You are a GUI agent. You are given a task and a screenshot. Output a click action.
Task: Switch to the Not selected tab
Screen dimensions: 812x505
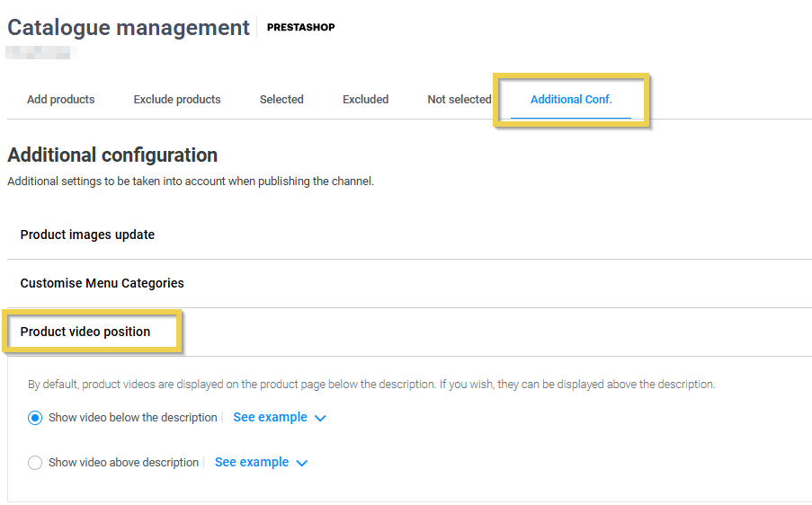459,100
